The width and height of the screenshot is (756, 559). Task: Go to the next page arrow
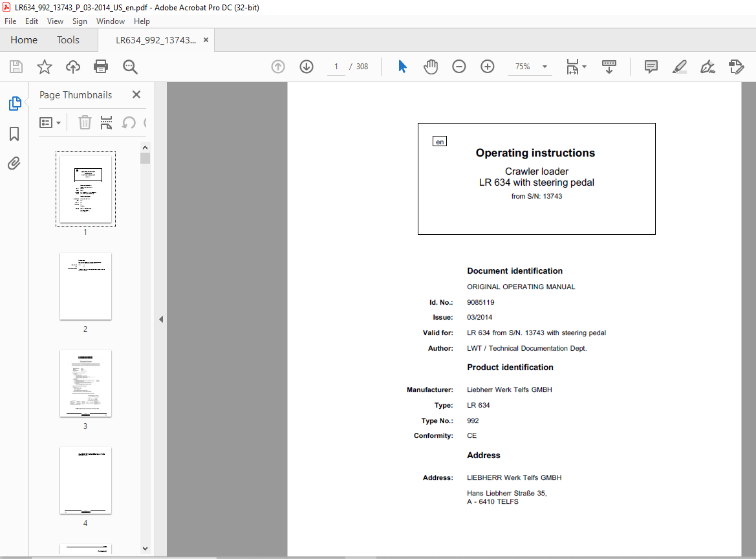[307, 67]
